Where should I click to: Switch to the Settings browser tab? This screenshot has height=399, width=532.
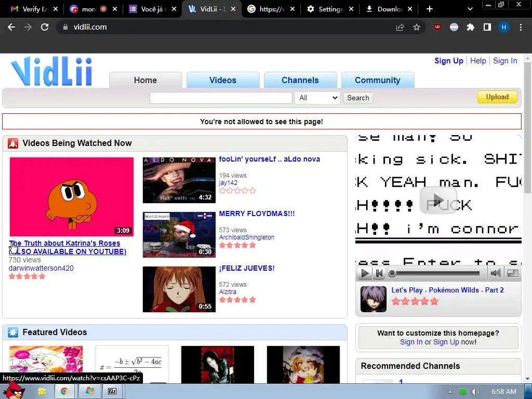coord(330,9)
